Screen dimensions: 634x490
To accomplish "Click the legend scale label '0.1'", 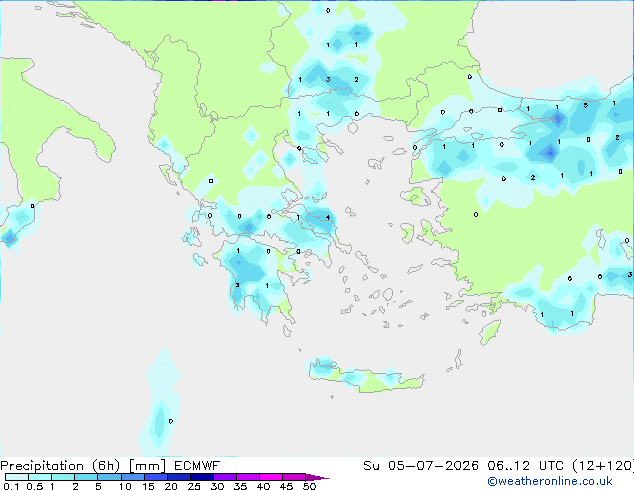I will pyautogui.click(x=11, y=486).
